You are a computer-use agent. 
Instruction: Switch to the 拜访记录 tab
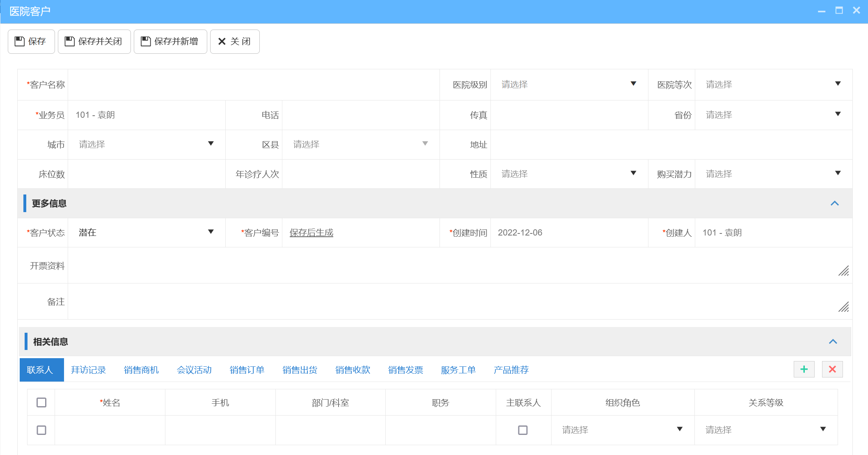88,370
